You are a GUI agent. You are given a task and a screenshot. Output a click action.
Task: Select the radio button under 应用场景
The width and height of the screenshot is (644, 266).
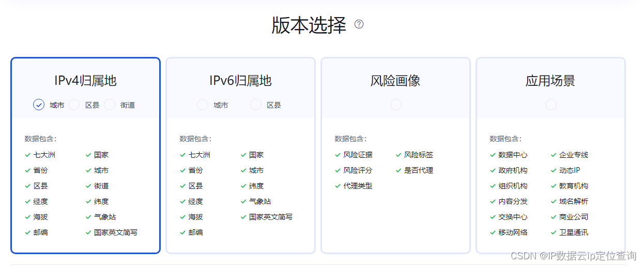point(550,105)
